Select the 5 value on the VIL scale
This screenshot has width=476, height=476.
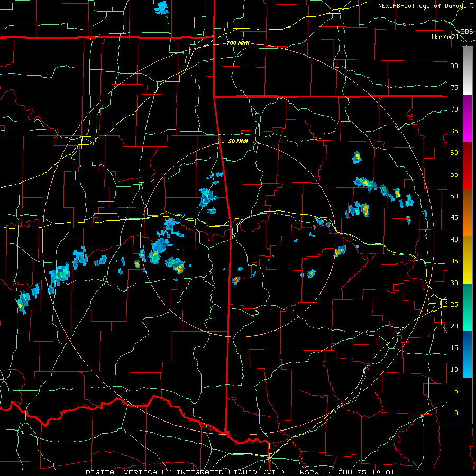[456, 391]
